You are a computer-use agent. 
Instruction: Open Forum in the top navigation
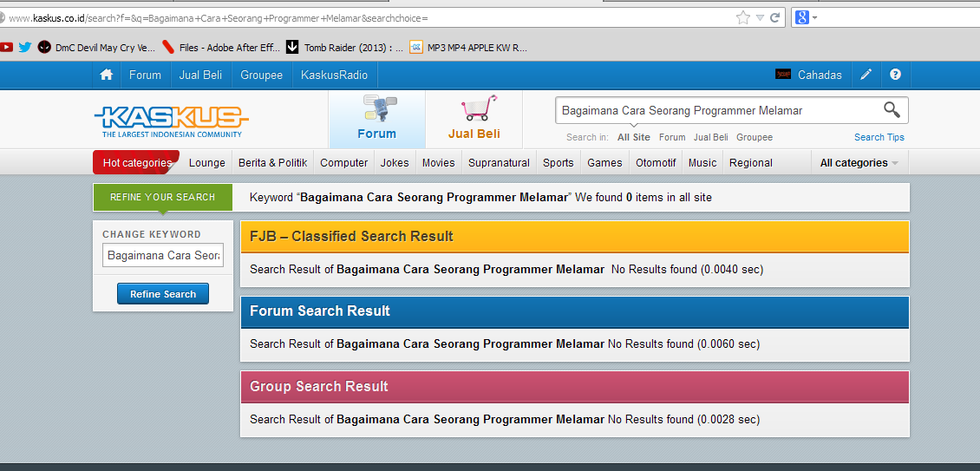pyautogui.click(x=145, y=75)
